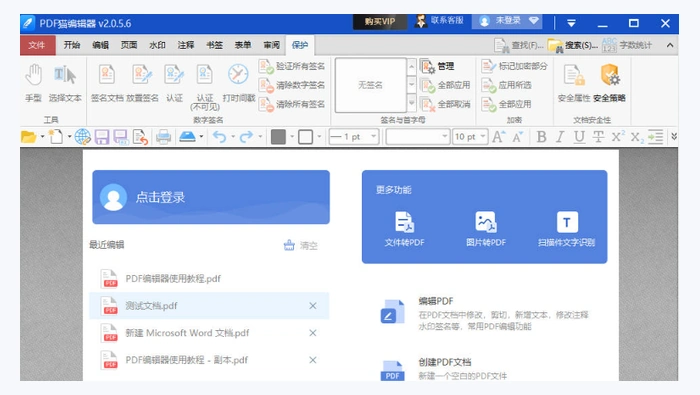Expand the toolbar overflow chevron
The image size is (700, 395).
(x=674, y=137)
